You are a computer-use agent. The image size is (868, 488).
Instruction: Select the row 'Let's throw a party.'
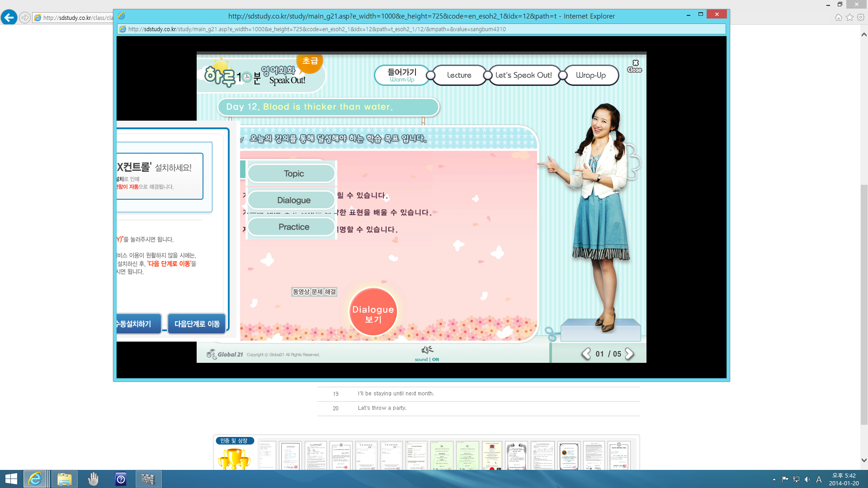(479, 408)
